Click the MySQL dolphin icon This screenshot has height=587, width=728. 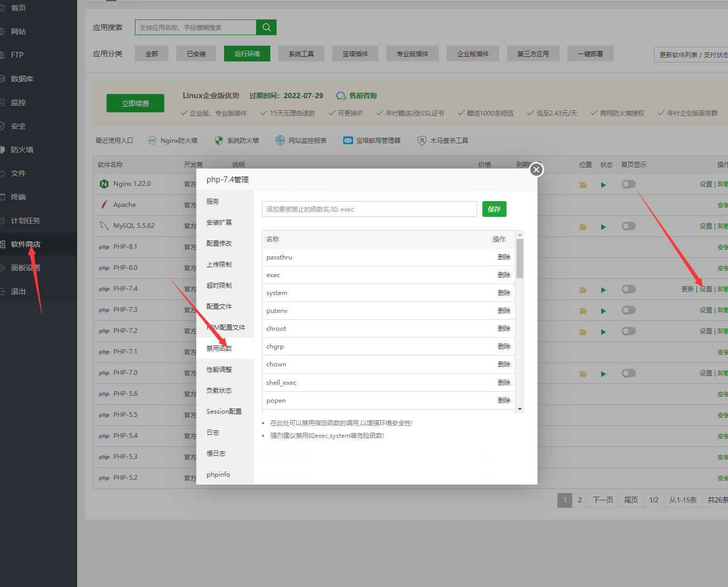click(104, 226)
